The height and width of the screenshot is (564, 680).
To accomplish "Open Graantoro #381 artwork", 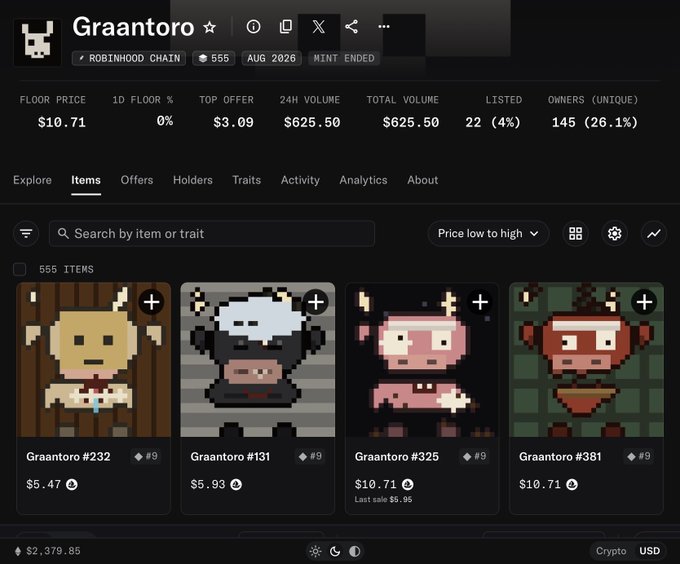I will pyautogui.click(x=586, y=360).
